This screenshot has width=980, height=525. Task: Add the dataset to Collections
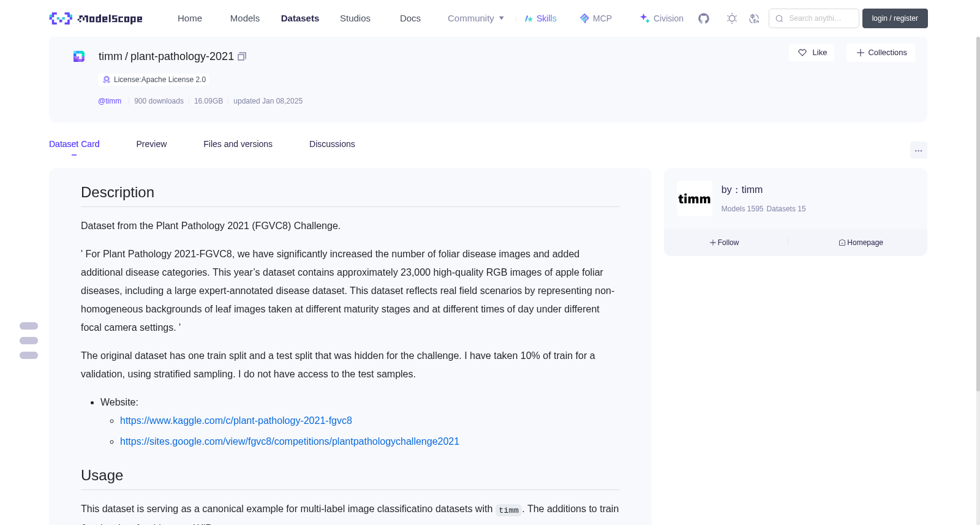coord(881,53)
